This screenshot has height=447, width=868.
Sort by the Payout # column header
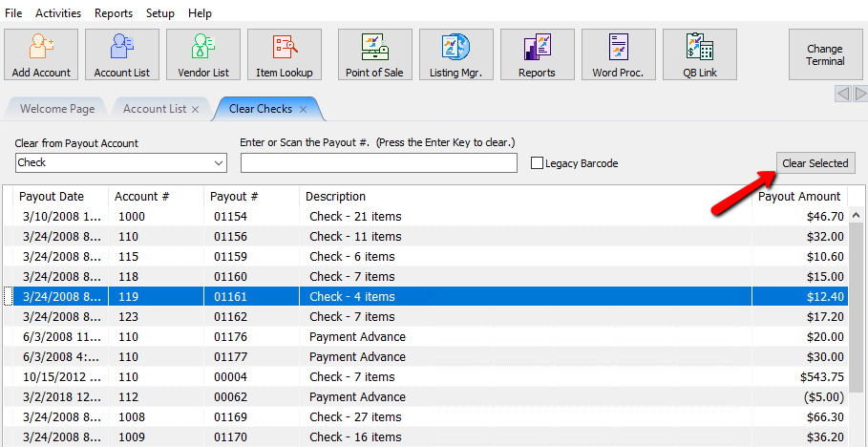252,196
